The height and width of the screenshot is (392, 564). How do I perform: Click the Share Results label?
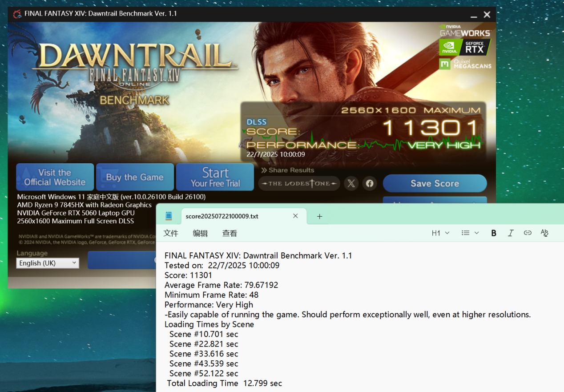point(288,170)
